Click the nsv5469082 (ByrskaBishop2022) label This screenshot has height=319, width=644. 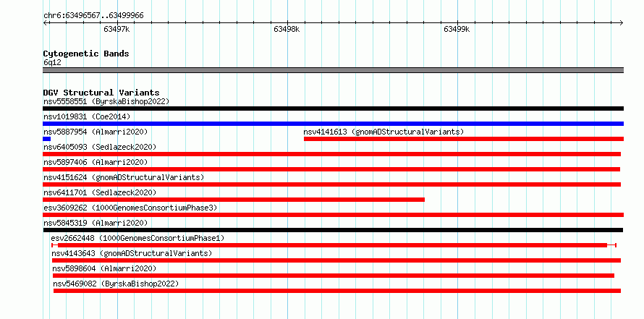116,284
